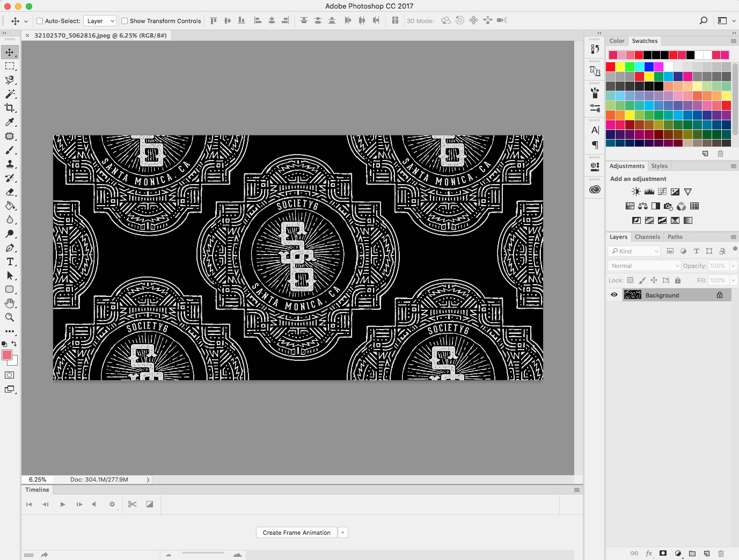Switch to the Styles tab

tap(659, 166)
